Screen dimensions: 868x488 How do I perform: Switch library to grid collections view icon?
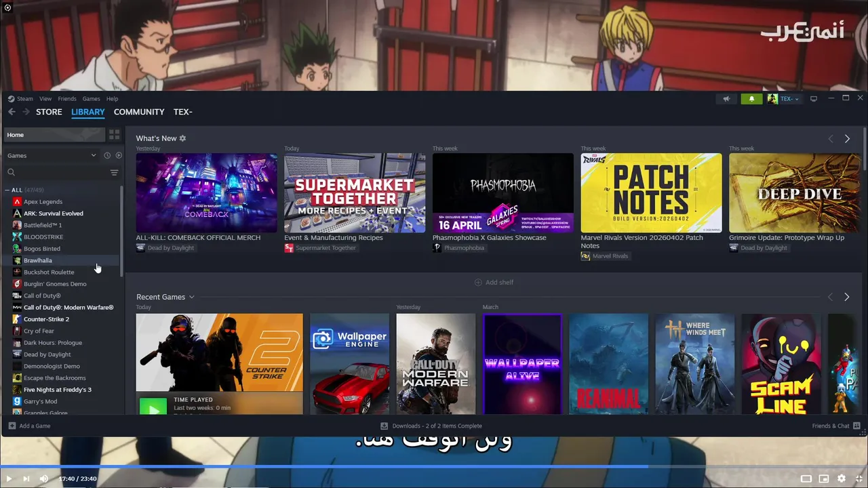click(x=114, y=135)
